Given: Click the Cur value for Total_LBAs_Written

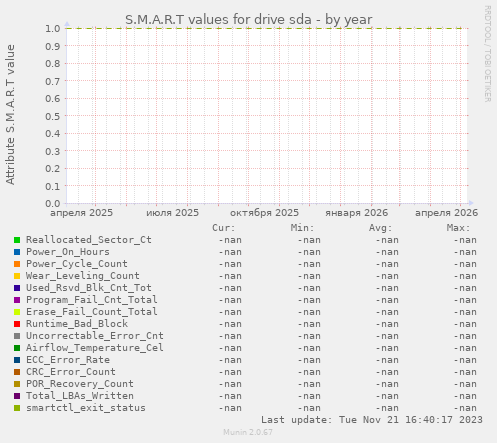Looking at the screenshot, I should tap(230, 396).
